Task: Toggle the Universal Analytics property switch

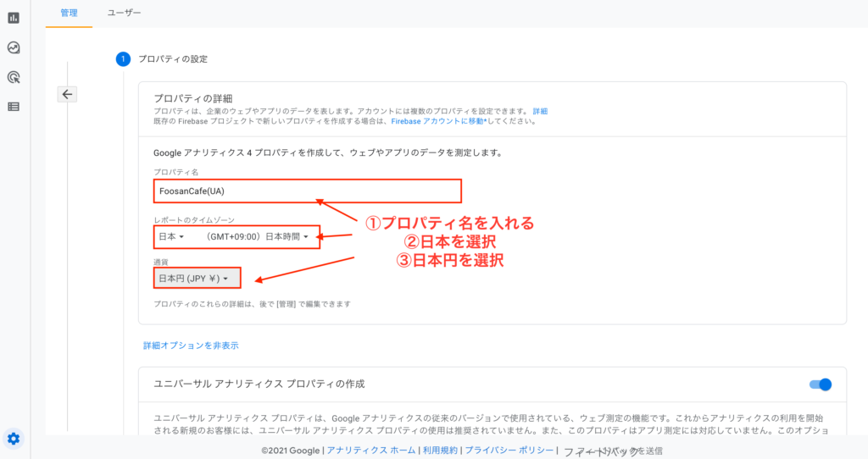Action: coord(821,384)
